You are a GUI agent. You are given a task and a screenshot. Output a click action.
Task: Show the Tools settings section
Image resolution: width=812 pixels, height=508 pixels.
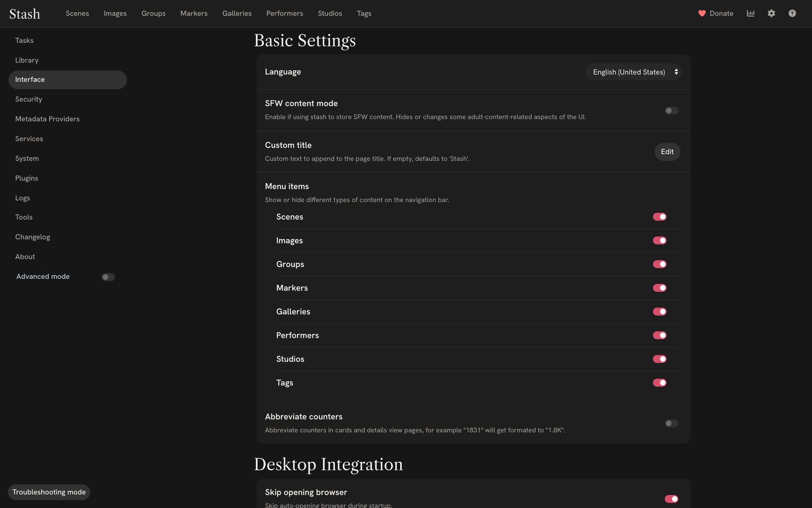tap(68, 217)
